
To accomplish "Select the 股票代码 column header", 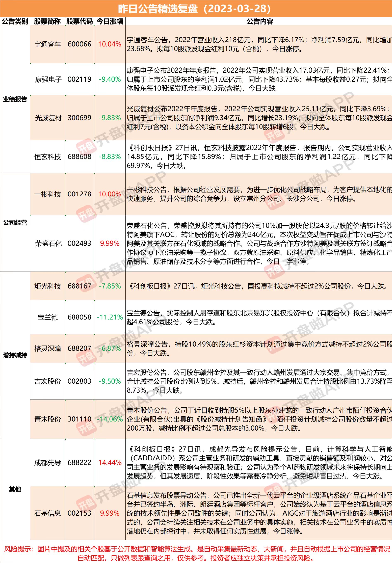I will [80, 21].
